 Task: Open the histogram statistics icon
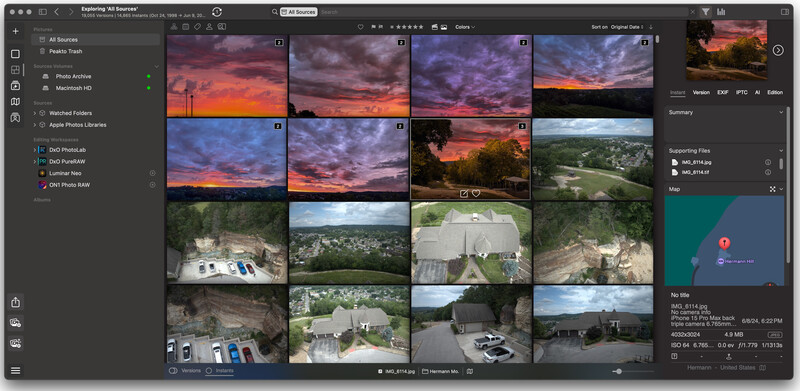click(721, 12)
